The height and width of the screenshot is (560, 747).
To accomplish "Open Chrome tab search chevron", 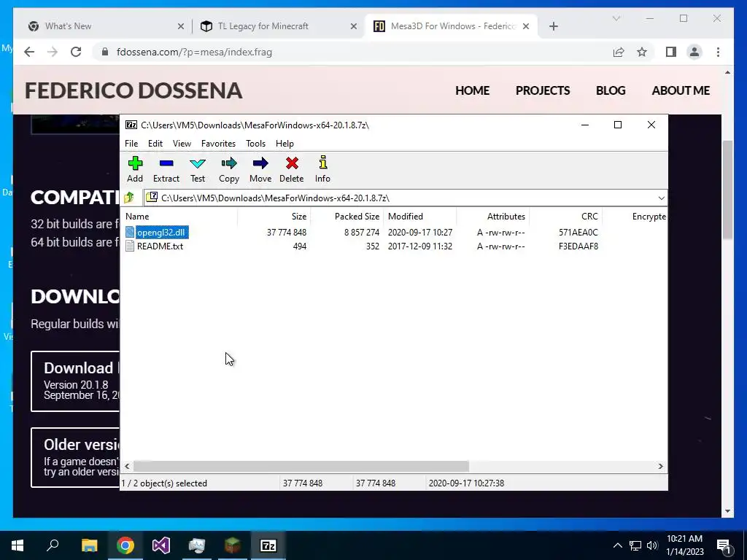I will [x=616, y=18].
